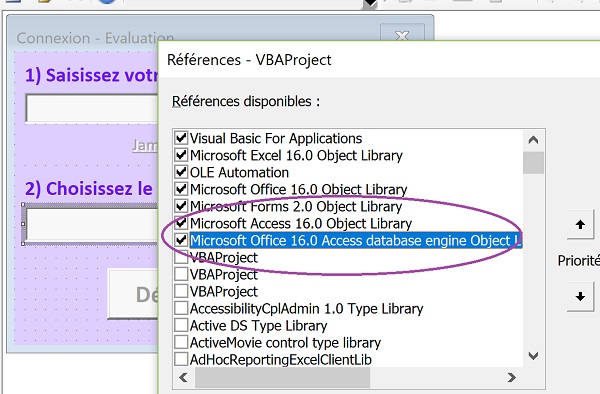
Task: Click the 'Références disponibles :' label
Action: coord(246,102)
